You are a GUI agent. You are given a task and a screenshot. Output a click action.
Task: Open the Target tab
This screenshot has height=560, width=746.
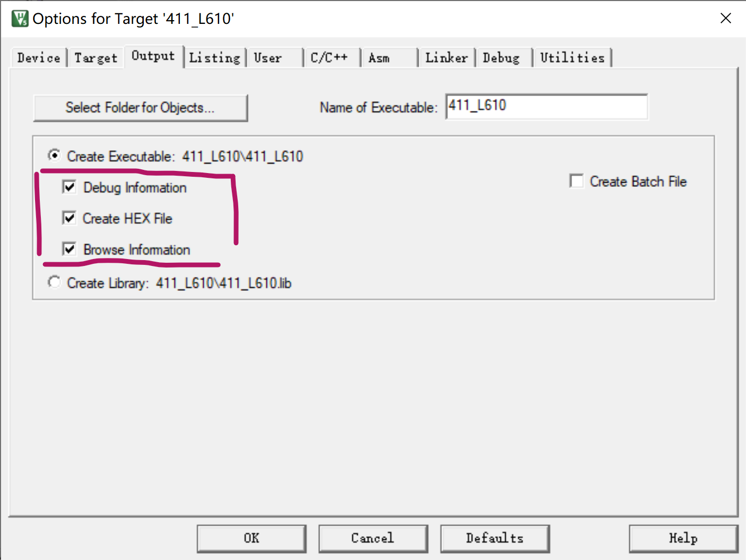pyautogui.click(x=96, y=58)
